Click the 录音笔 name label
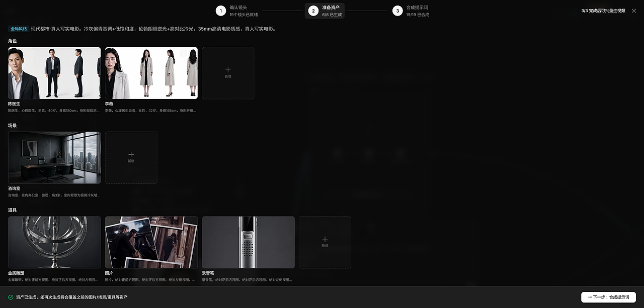The width and height of the screenshot is (644, 308). click(208, 273)
